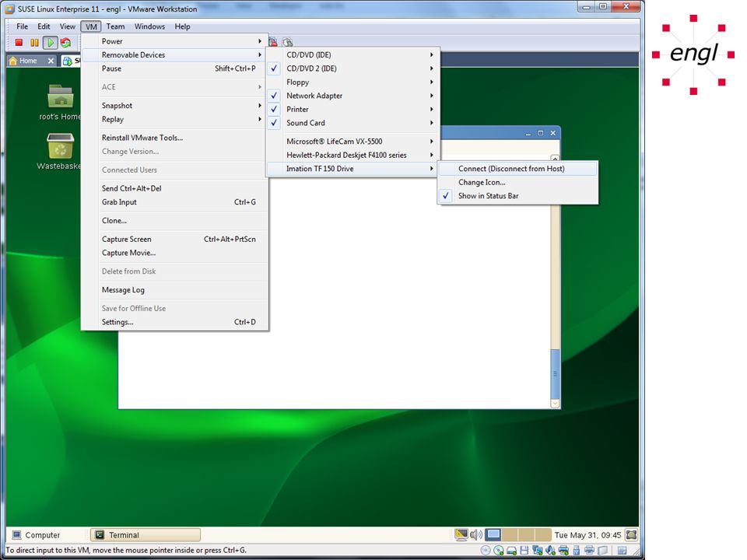This screenshot has height=560, width=747.
Task: Click the hard disk status bar icon
Action: (512, 551)
